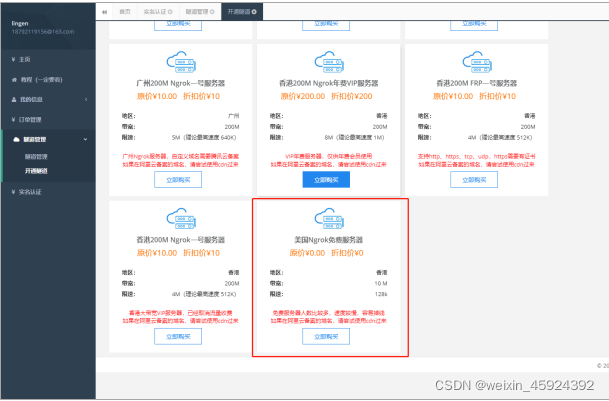
Task: Open the 首页 tab
Action: [125, 12]
